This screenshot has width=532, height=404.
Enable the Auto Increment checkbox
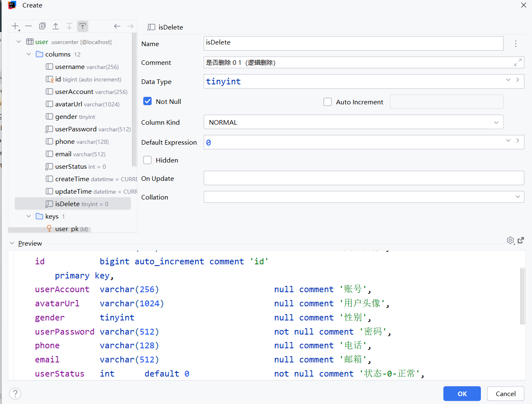(328, 102)
